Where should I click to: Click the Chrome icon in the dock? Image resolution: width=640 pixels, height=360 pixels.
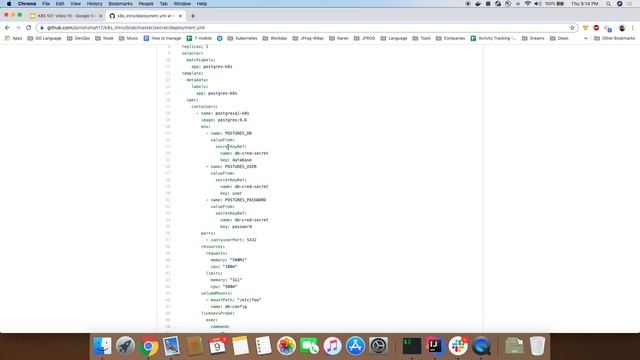pos(148,346)
